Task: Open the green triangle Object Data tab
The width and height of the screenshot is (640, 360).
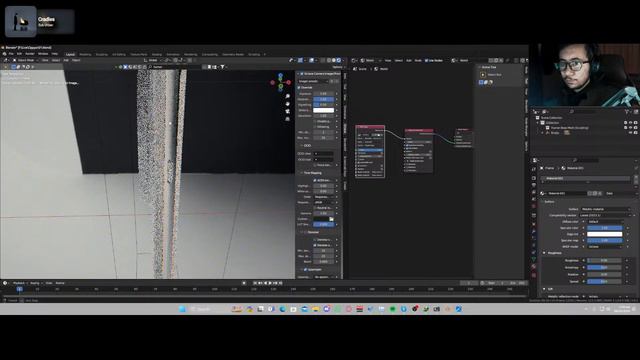Action: click(x=534, y=259)
